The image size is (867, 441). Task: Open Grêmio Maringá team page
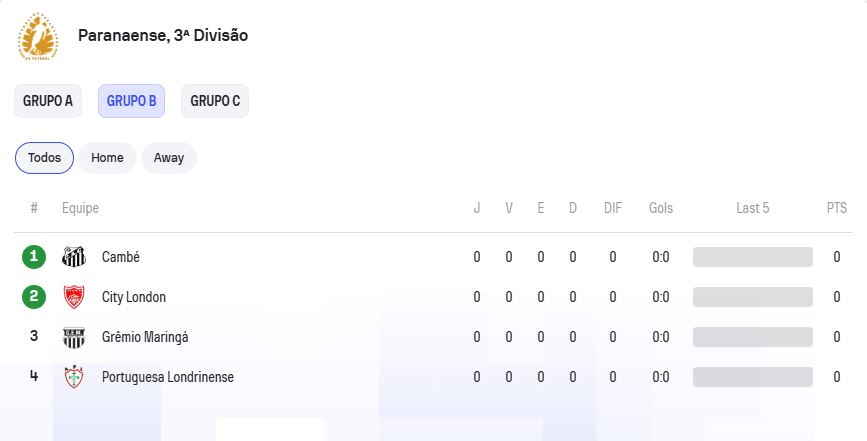[x=145, y=337]
